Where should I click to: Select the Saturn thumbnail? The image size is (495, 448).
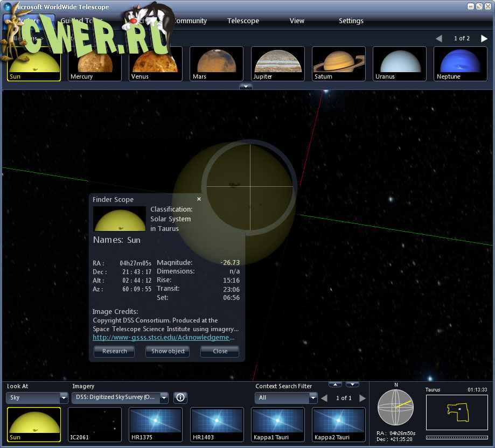coord(338,64)
